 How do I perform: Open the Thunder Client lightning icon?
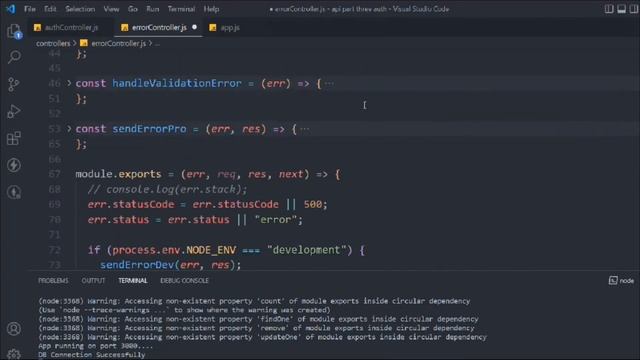(x=14, y=165)
